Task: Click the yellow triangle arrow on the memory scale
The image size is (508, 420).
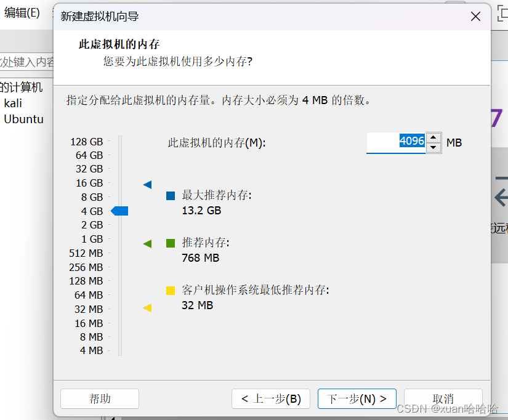Action: (147, 309)
